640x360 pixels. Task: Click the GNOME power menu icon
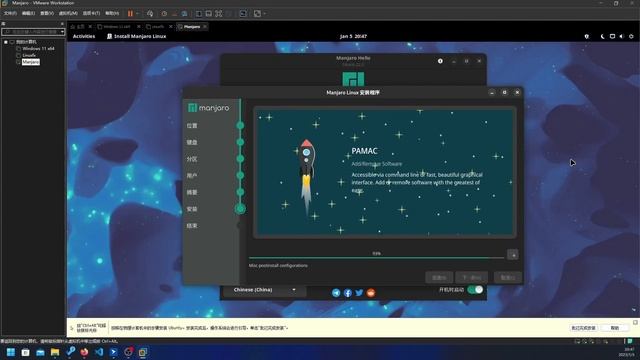pyautogui.click(x=631, y=36)
